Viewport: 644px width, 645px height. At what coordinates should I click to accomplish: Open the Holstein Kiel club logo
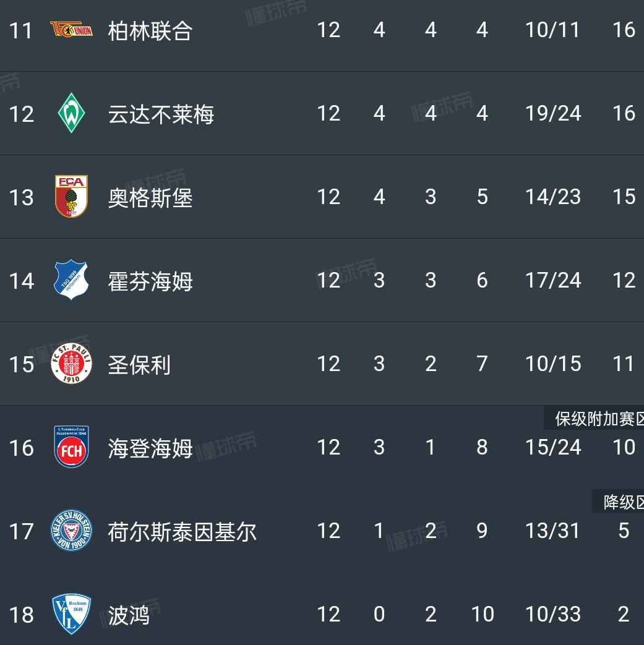[x=71, y=531]
